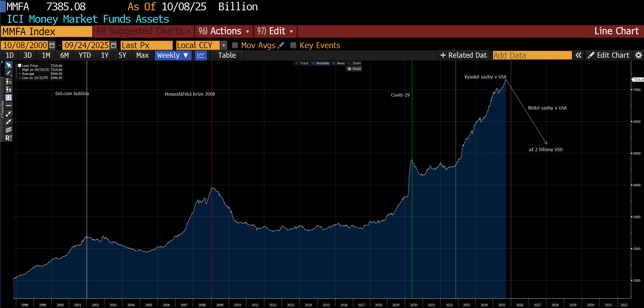Open the Weekly periodicity dropdown

click(173, 55)
